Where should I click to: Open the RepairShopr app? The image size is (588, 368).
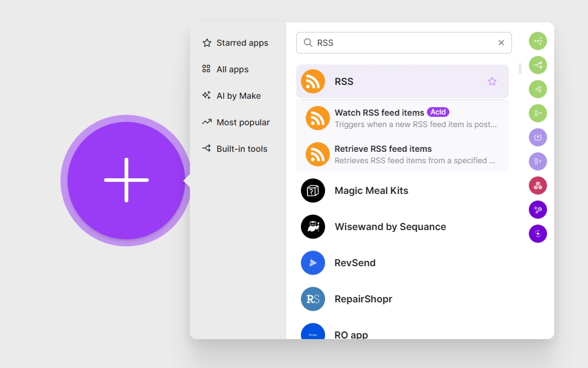tap(402, 299)
